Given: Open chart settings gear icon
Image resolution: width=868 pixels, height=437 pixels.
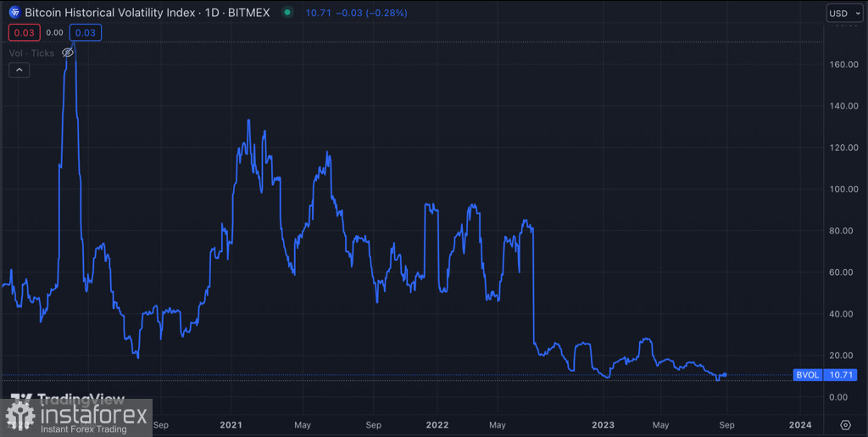Looking at the screenshot, I should coord(845,425).
